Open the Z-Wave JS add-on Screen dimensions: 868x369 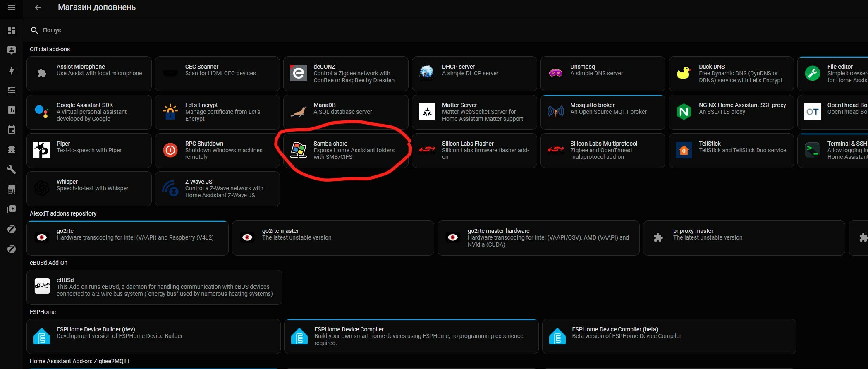tap(217, 189)
